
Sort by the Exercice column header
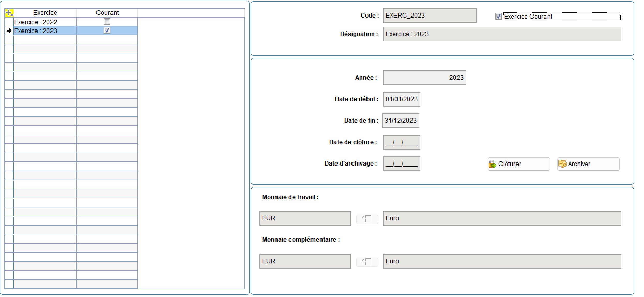pos(45,13)
